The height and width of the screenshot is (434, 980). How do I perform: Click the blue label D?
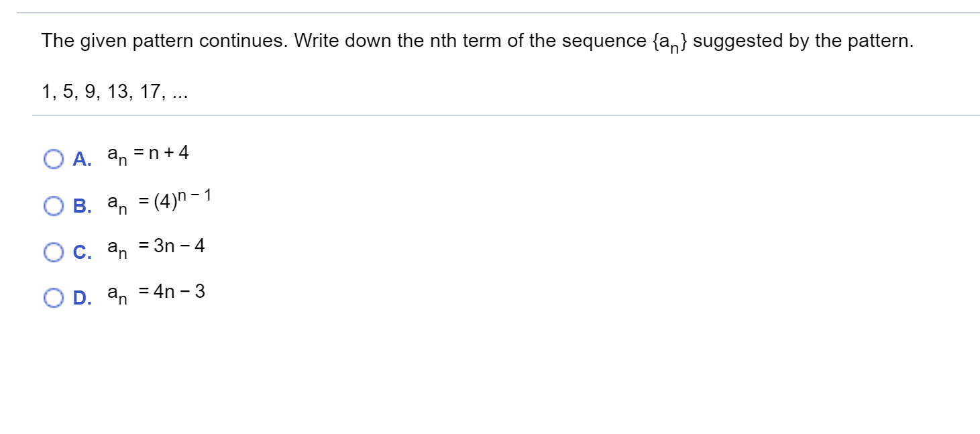click(x=81, y=297)
